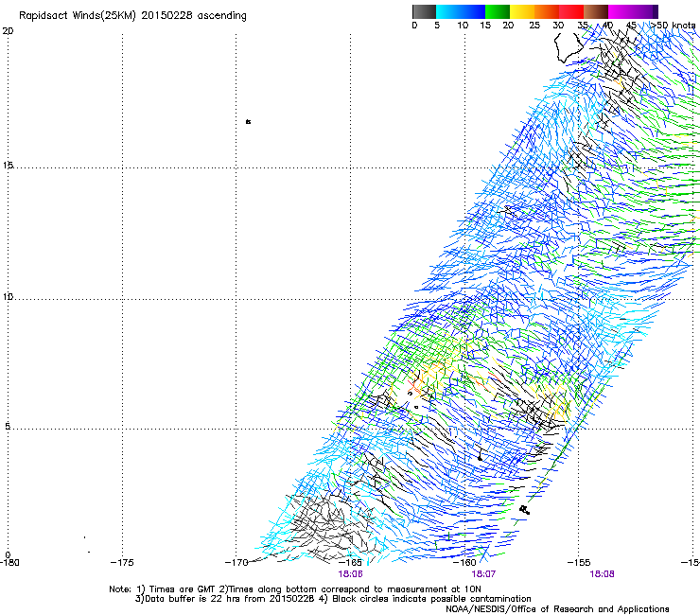Click the red 30-35 knots color band

(571, 11)
